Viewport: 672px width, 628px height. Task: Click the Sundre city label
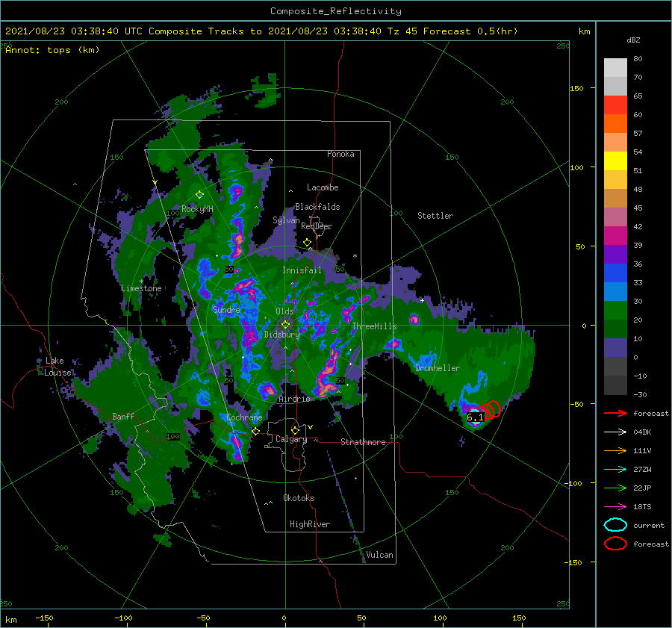[x=226, y=309]
